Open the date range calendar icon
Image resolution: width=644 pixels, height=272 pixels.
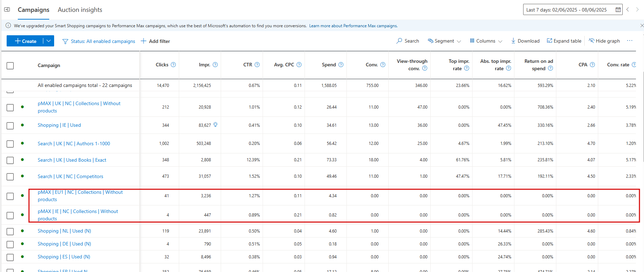(x=618, y=10)
